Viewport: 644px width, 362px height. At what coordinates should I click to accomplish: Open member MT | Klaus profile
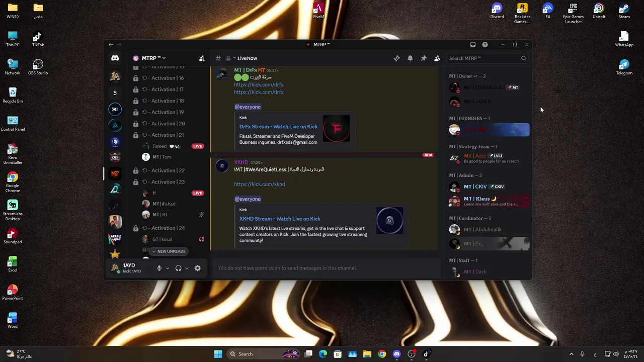(x=488, y=201)
